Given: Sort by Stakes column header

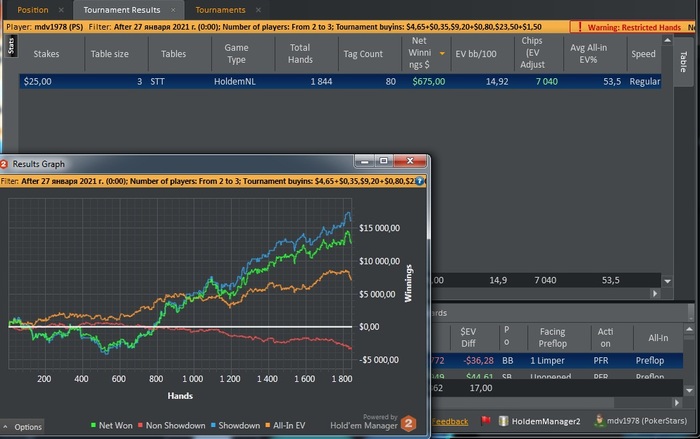Looking at the screenshot, I should click(x=46, y=54).
